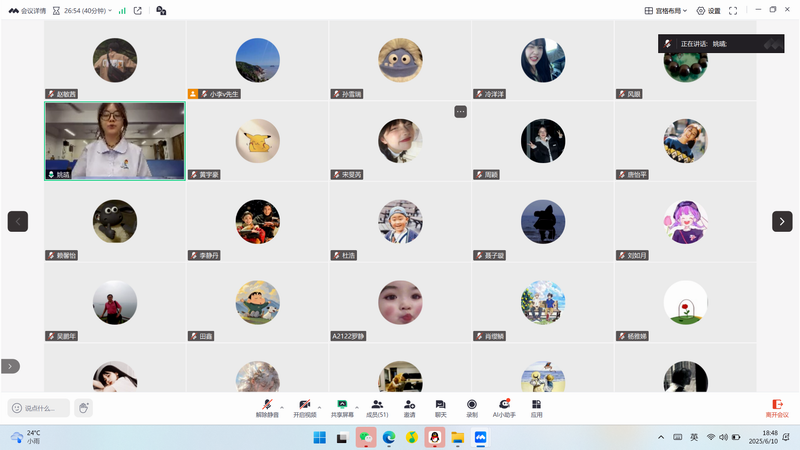800x450 pixels.
Task: Open 设置 settings in the top bar
Action: coord(708,11)
